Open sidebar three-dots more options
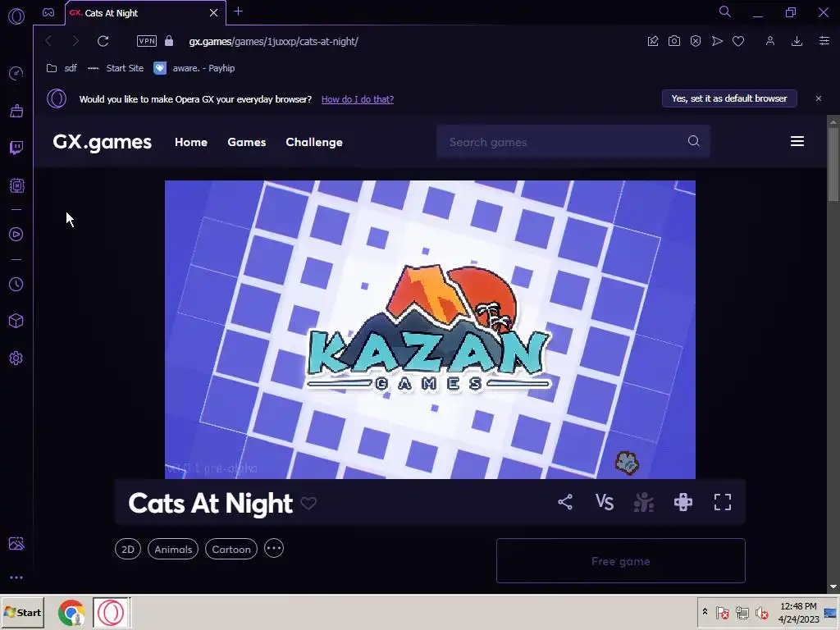This screenshot has height=630, width=840. click(x=16, y=577)
